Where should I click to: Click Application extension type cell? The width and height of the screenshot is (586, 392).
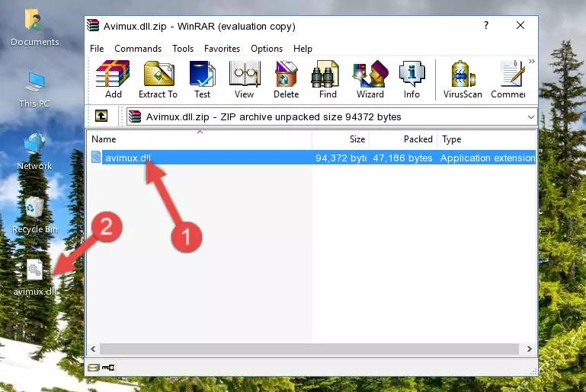[488, 158]
